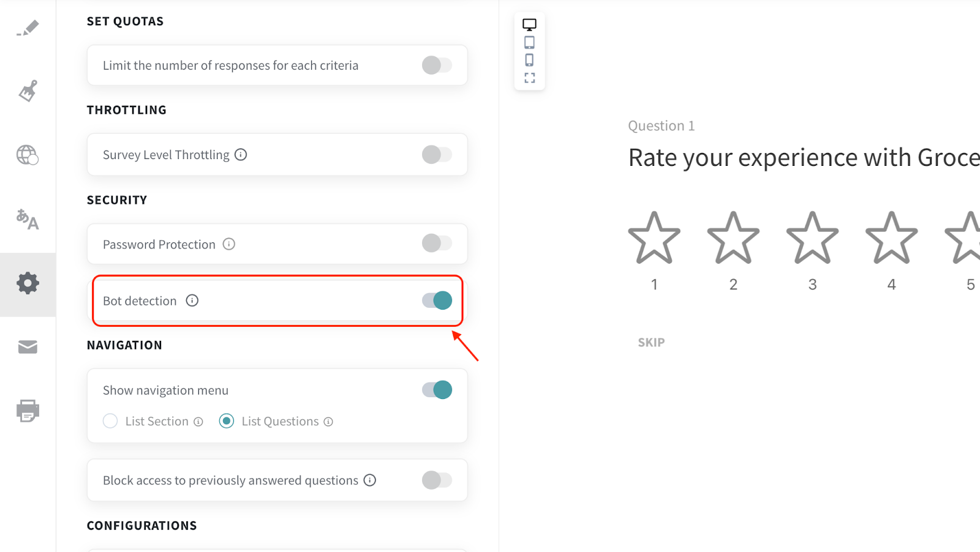This screenshot has width=980, height=552.
Task: Click the printer icon in sidebar
Action: [x=28, y=411]
